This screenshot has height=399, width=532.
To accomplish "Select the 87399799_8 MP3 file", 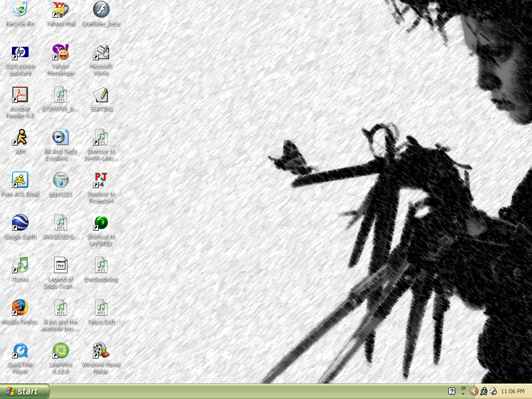I will click(x=61, y=95).
